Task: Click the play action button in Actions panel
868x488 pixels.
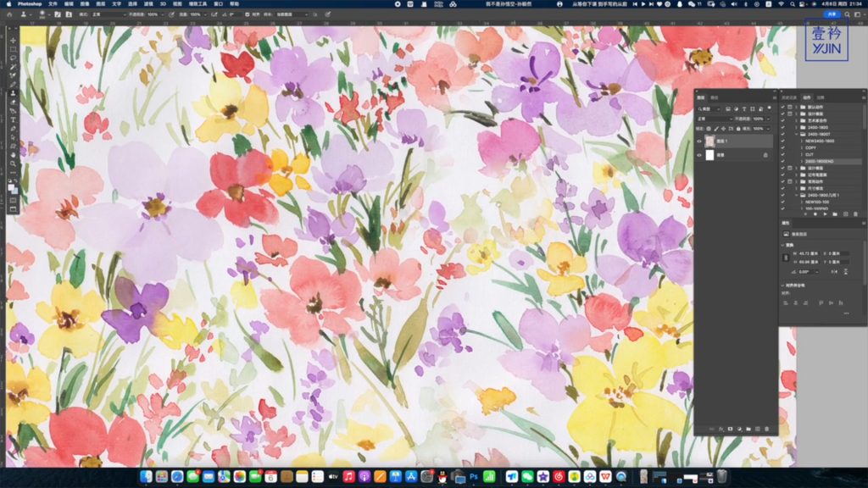Action: [825, 213]
